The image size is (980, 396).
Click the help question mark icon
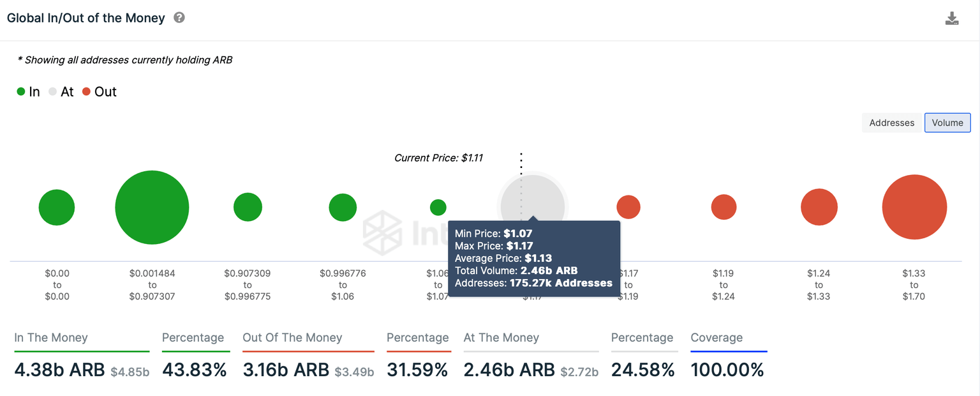pyautogui.click(x=179, y=18)
